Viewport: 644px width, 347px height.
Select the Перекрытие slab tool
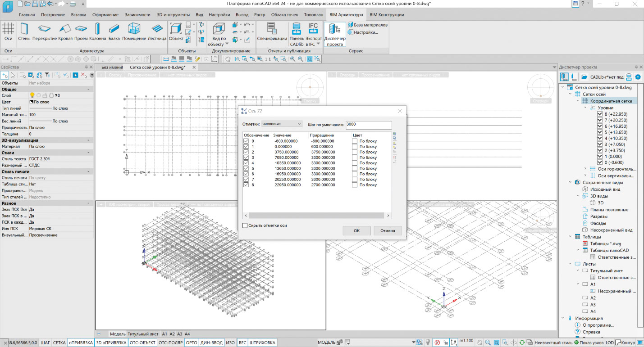coord(44,32)
